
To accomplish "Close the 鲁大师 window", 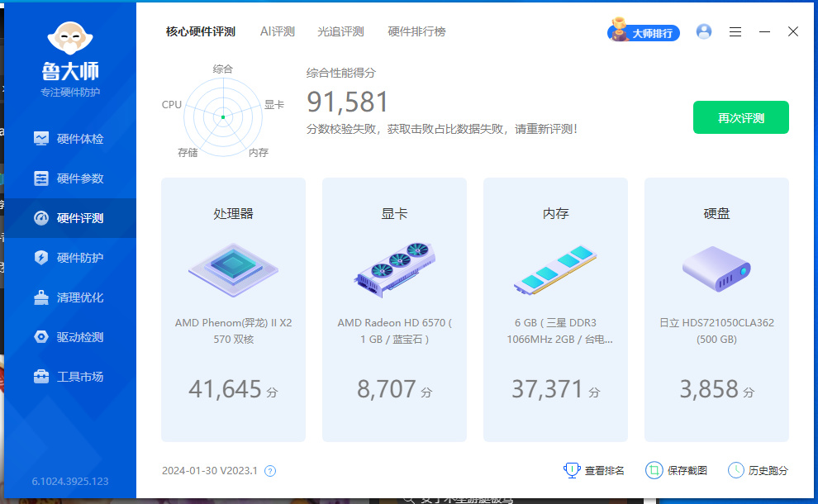I will point(793,32).
